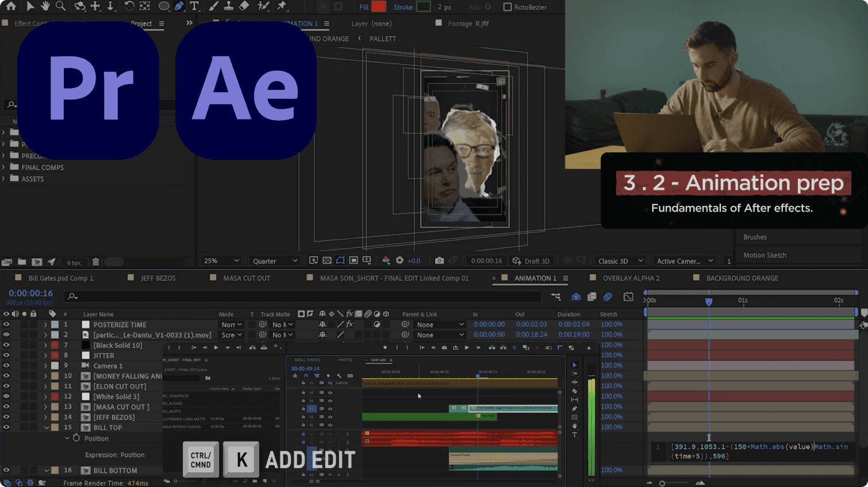Switch to BACKGROUND ORANGE timeline tab

coord(742,278)
